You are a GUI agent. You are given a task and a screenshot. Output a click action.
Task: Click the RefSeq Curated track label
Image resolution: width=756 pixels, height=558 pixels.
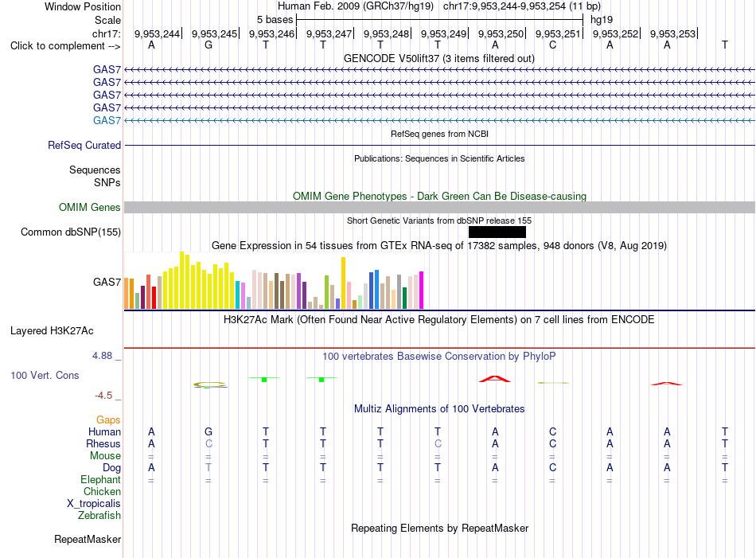[84, 145]
